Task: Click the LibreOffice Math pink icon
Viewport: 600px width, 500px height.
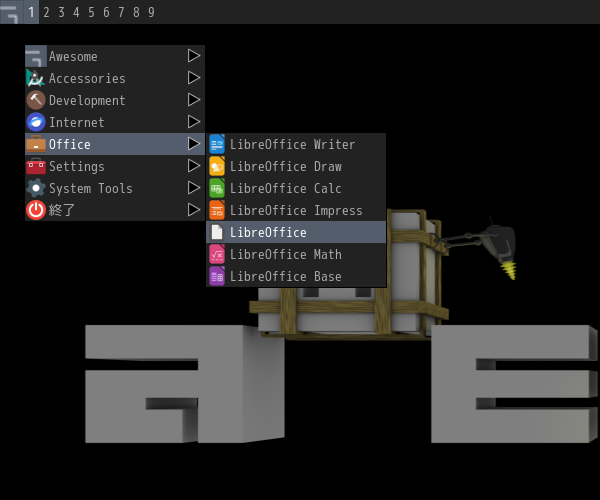Action: pyautogui.click(x=217, y=254)
